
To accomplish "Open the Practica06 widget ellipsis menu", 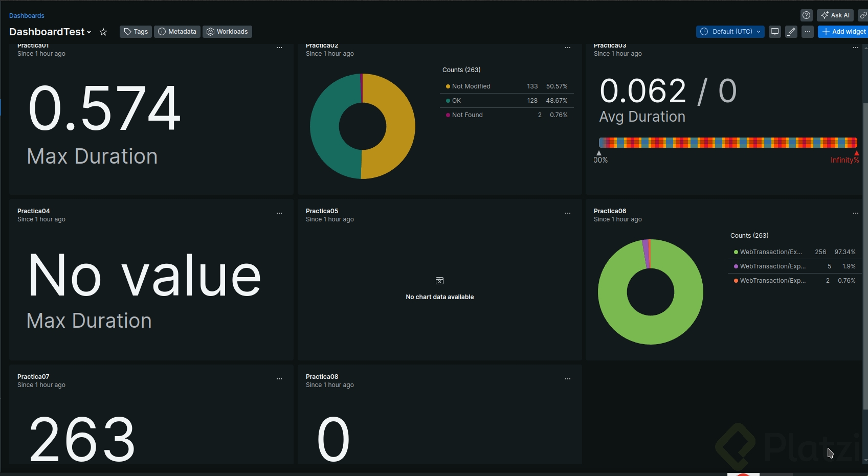I will point(856,213).
